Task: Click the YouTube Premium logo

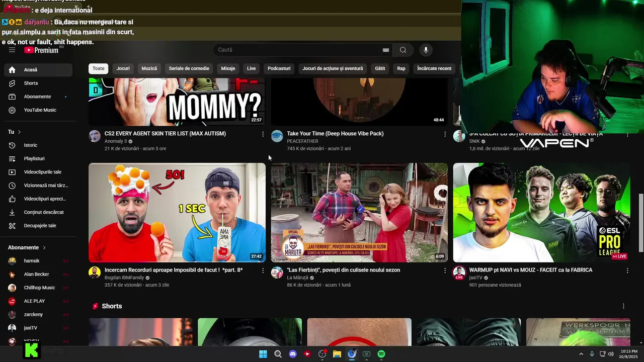Action: [x=41, y=50]
